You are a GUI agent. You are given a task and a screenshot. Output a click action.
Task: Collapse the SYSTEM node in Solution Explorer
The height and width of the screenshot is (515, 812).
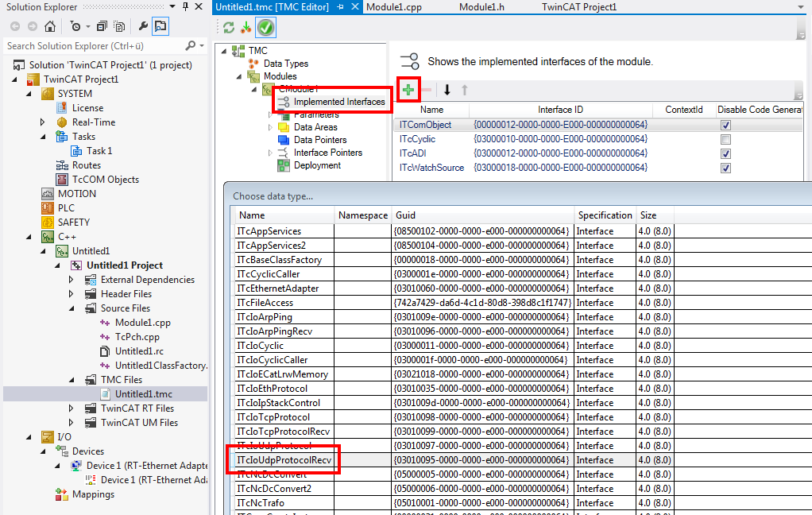[29, 94]
